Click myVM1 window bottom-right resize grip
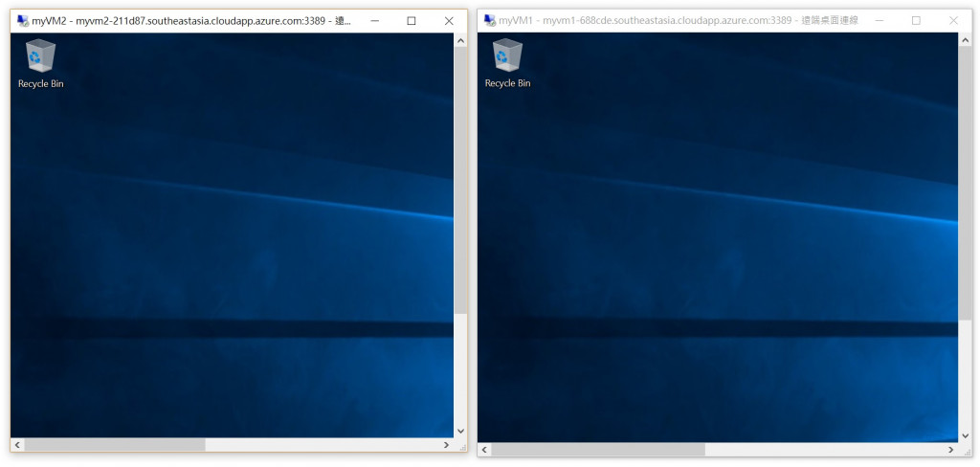The image size is (980, 467). [x=967, y=452]
